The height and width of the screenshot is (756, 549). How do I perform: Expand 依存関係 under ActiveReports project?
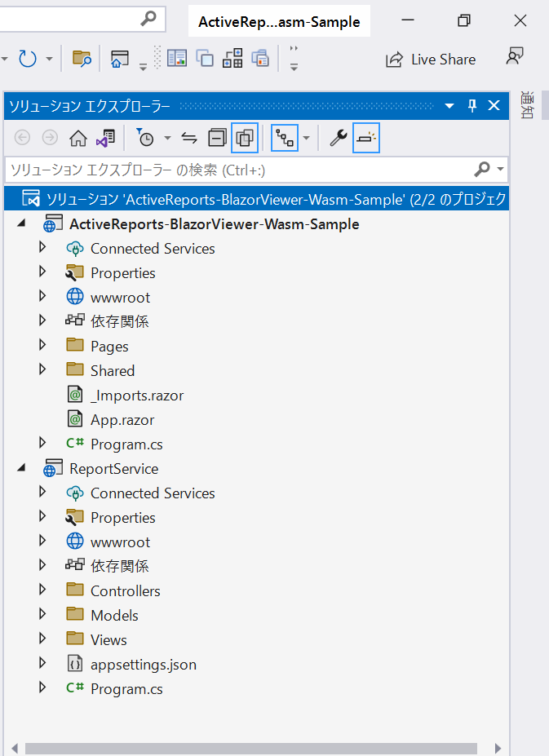pos(42,321)
